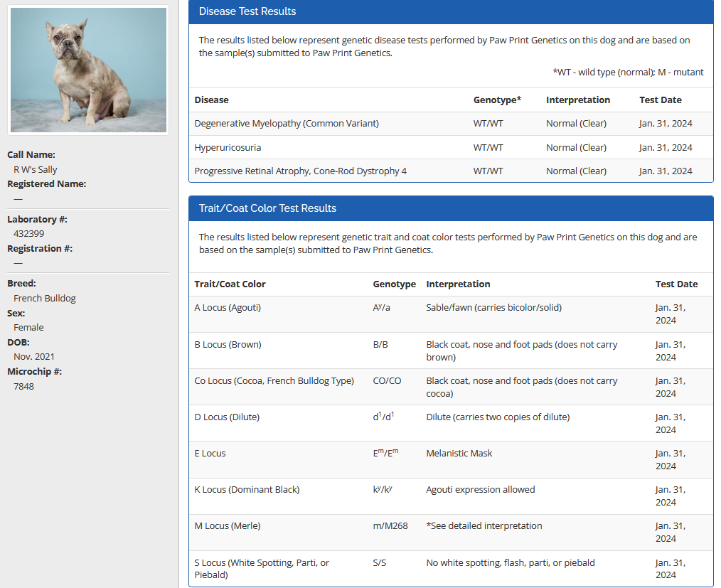Click the call name R W's Sally
The width and height of the screenshot is (721, 588).
click(x=36, y=170)
